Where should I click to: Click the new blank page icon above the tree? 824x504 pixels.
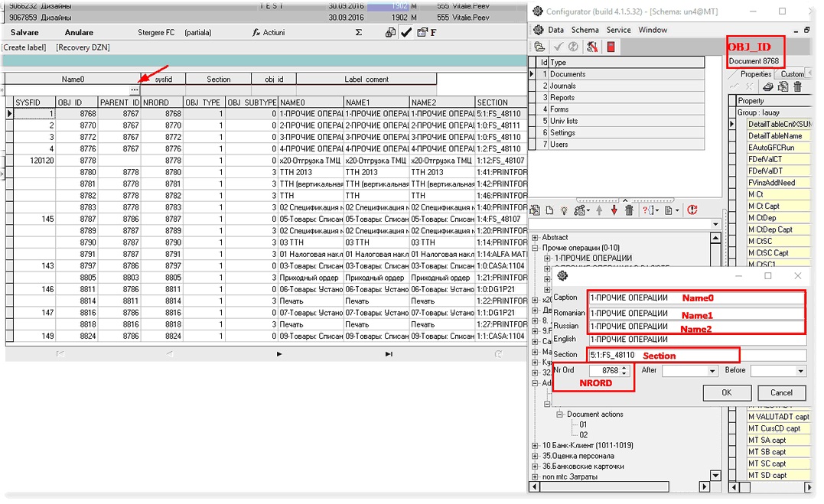pos(549,210)
